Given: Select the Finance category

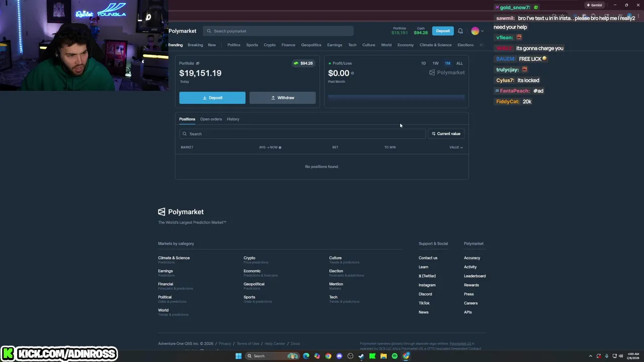Looking at the screenshot, I should pyautogui.click(x=288, y=45).
